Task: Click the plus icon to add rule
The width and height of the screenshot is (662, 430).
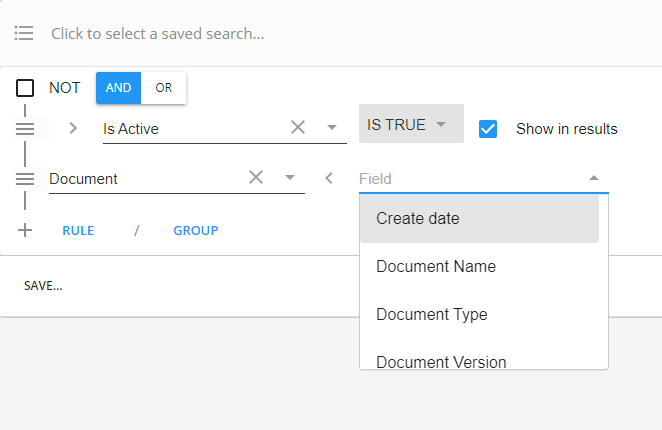Action: point(25,230)
